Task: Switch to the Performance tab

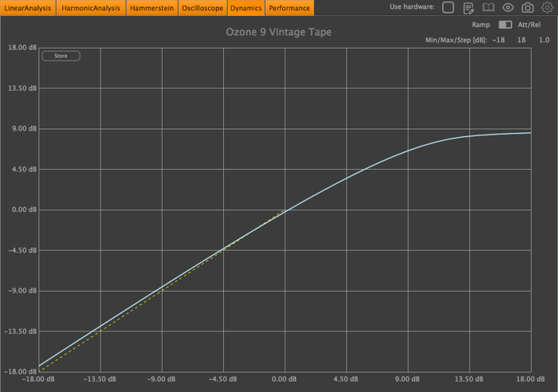Action: click(x=289, y=8)
